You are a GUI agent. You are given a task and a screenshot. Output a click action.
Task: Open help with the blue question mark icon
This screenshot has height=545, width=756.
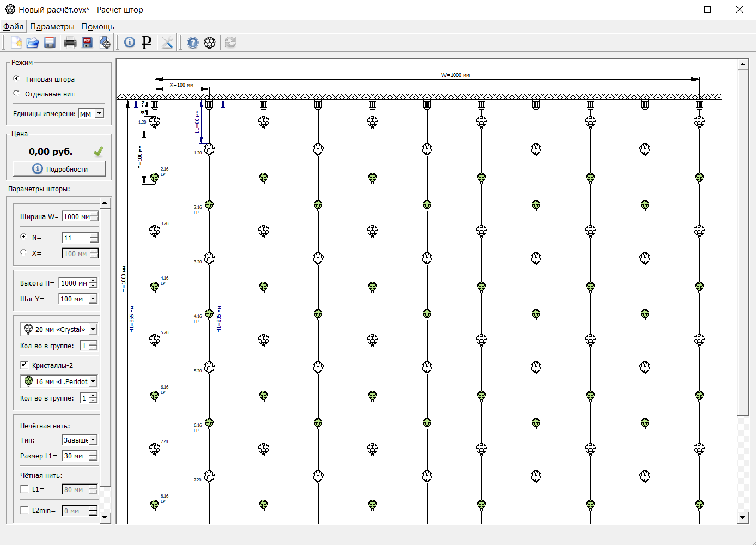tap(193, 43)
